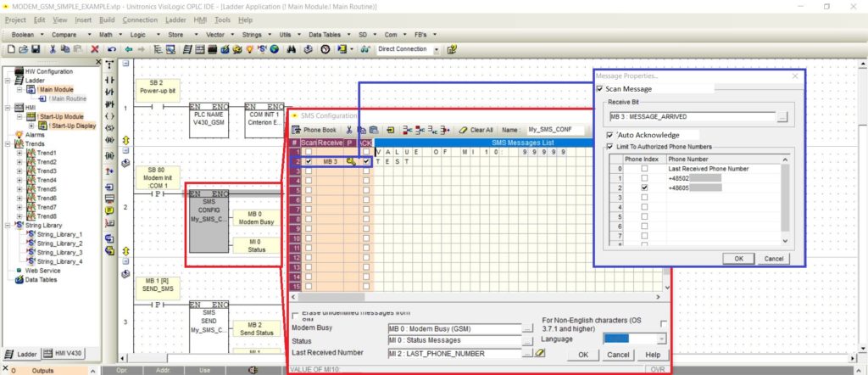Select the Set coil (S) tool
The width and height of the screenshot is (868, 375).
click(x=109, y=128)
